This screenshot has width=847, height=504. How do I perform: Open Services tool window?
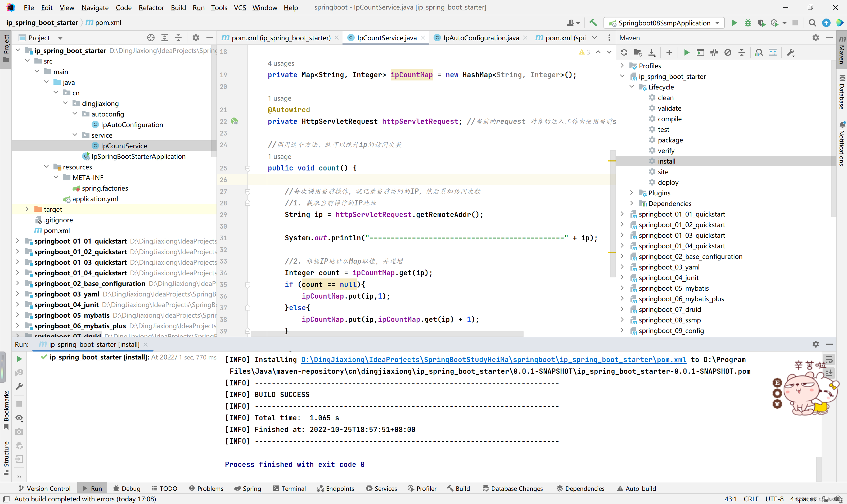381,488
